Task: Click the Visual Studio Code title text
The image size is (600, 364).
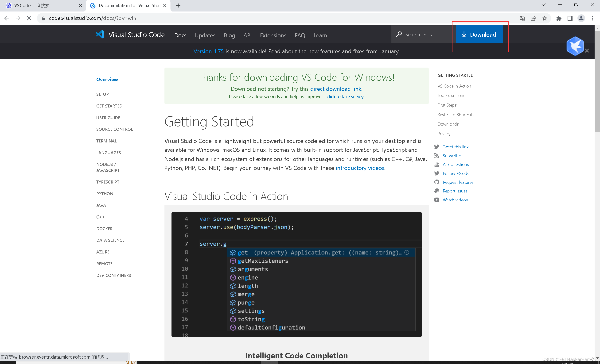Action: pos(136,34)
